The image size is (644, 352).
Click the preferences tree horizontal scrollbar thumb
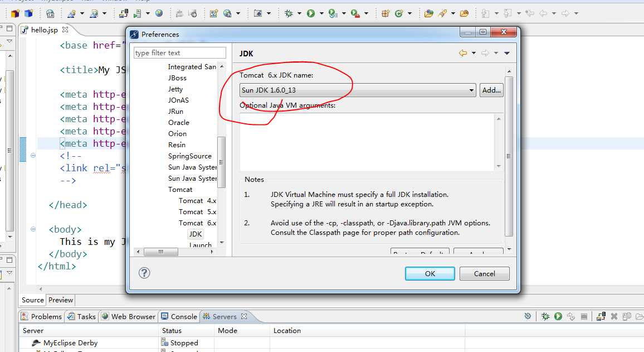160,252
